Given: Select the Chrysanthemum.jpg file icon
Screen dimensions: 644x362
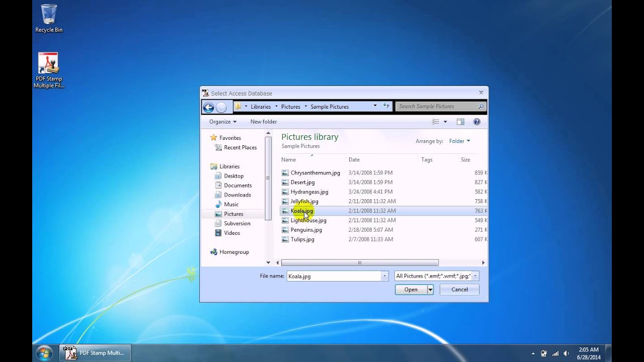Looking at the screenshot, I should tap(285, 173).
